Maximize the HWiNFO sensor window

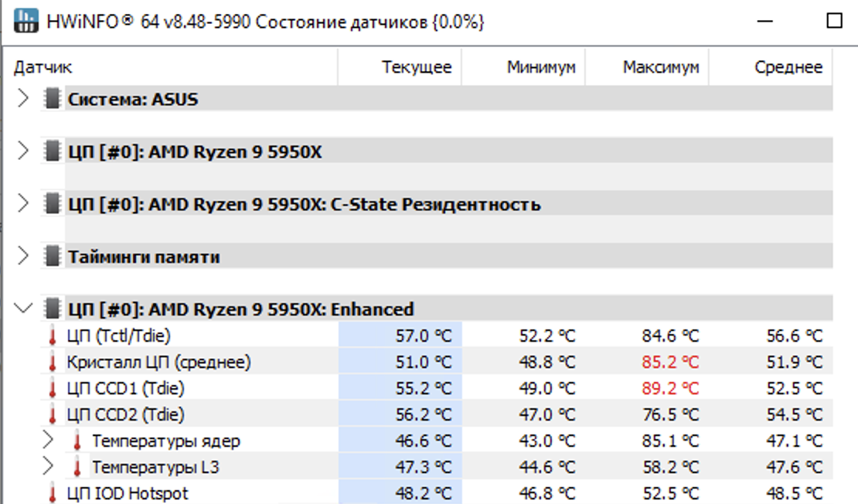point(834,22)
